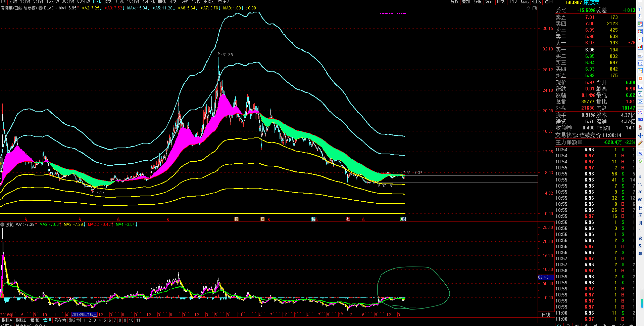Expand the 更多 timeframe list
This screenshot has width=644, height=326.
tap(224, 2)
